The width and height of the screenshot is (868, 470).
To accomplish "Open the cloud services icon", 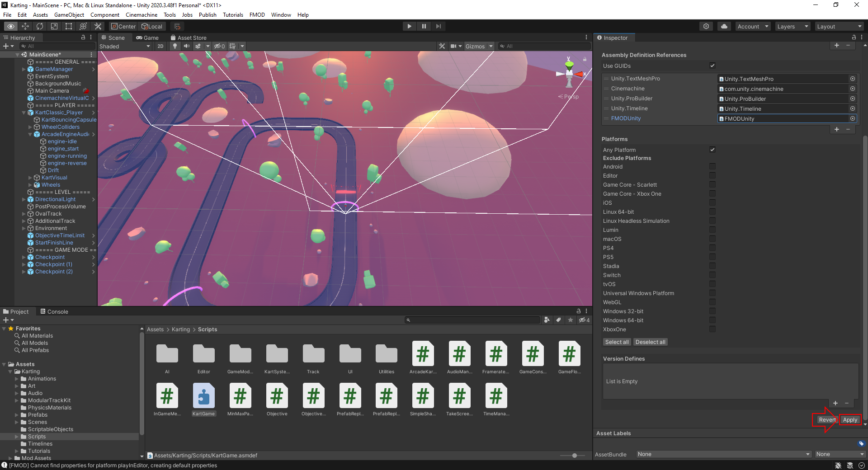I will point(724,26).
